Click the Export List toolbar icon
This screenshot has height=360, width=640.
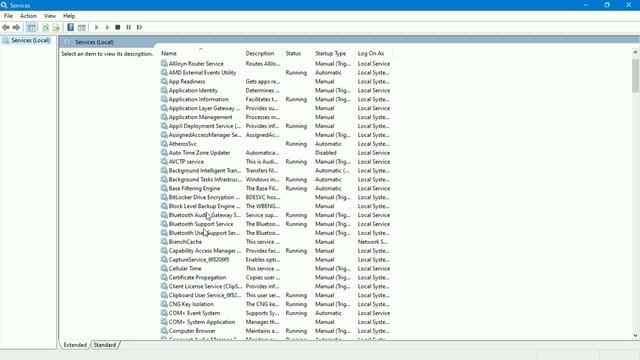point(56,27)
